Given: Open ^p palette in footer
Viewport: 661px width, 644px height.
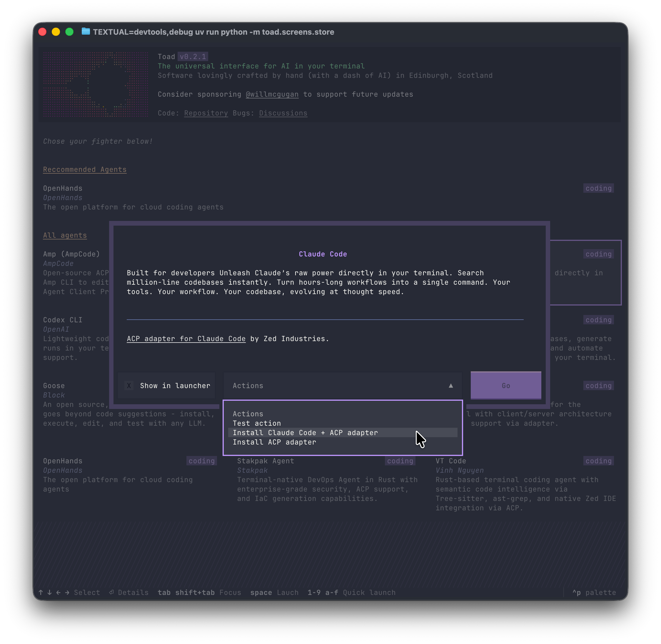Looking at the screenshot, I should [x=594, y=593].
